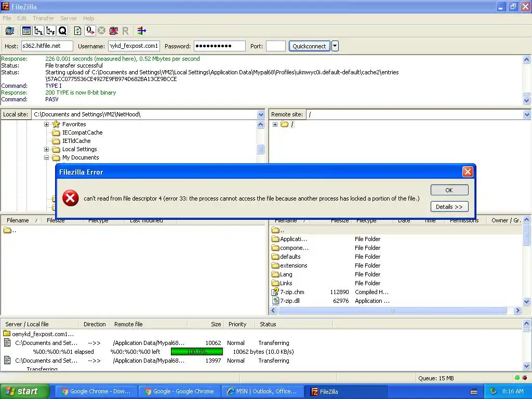Click the directory comparison icon
Viewport: 532px width, 399px height.
click(x=141, y=31)
